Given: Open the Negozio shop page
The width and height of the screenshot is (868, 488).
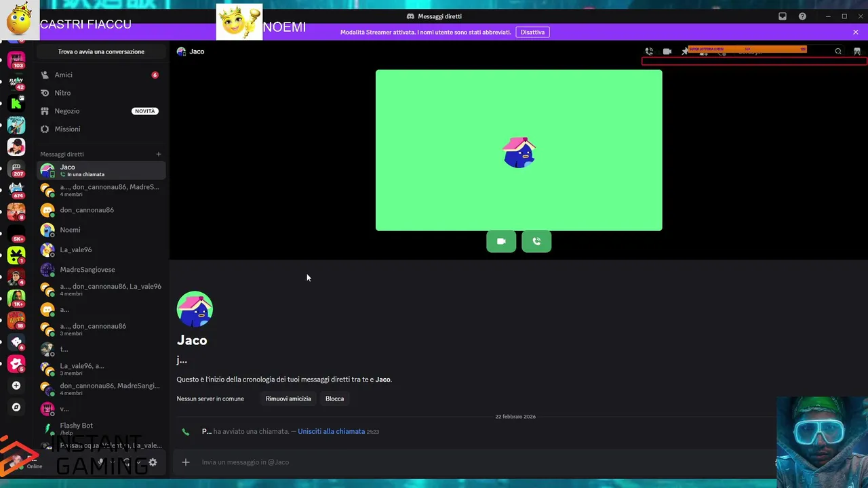Looking at the screenshot, I should (x=100, y=111).
